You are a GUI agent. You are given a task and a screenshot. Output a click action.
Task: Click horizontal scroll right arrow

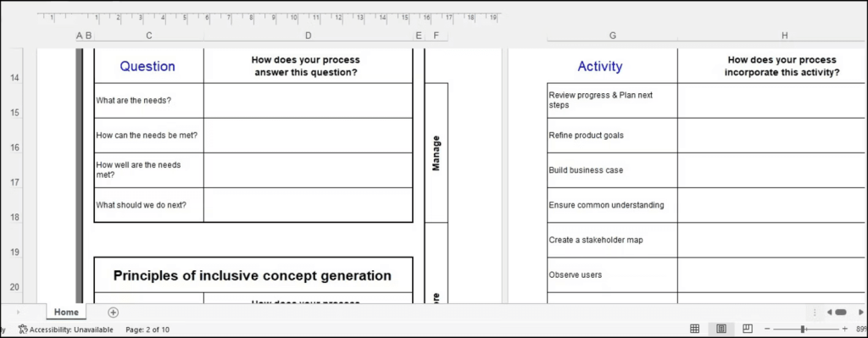click(861, 313)
